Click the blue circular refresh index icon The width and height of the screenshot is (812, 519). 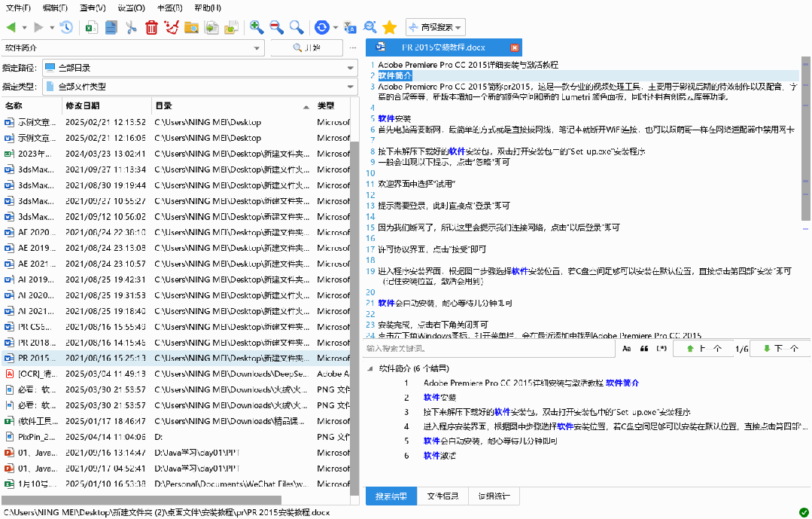pyautogui.click(x=322, y=27)
